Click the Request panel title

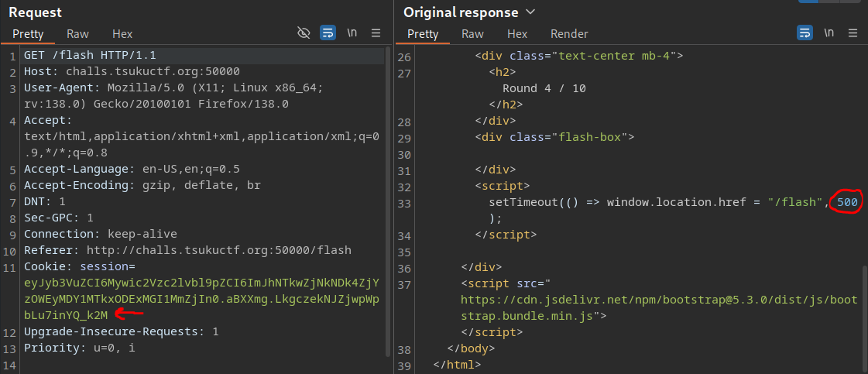point(36,12)
